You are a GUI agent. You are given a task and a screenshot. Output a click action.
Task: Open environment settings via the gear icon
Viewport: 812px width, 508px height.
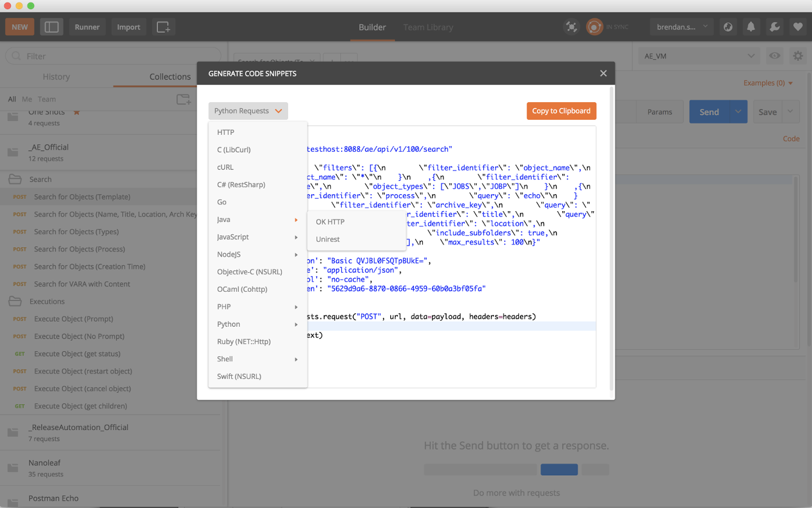(x=797, y=56)
